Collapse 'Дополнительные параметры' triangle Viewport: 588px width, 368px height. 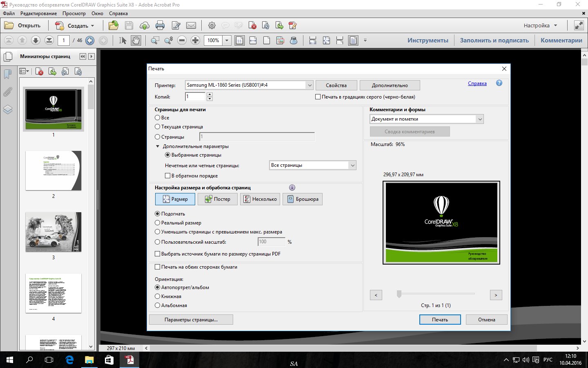tap(158, 146)
